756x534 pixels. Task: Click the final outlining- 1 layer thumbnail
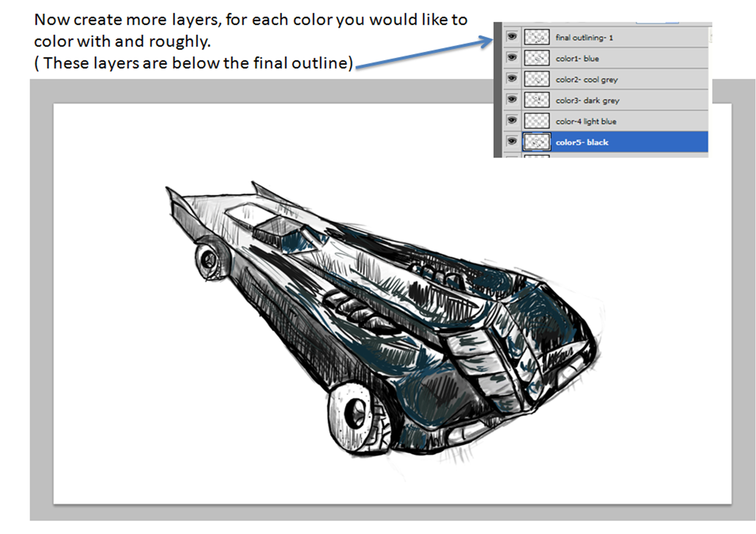click(536, 37)
